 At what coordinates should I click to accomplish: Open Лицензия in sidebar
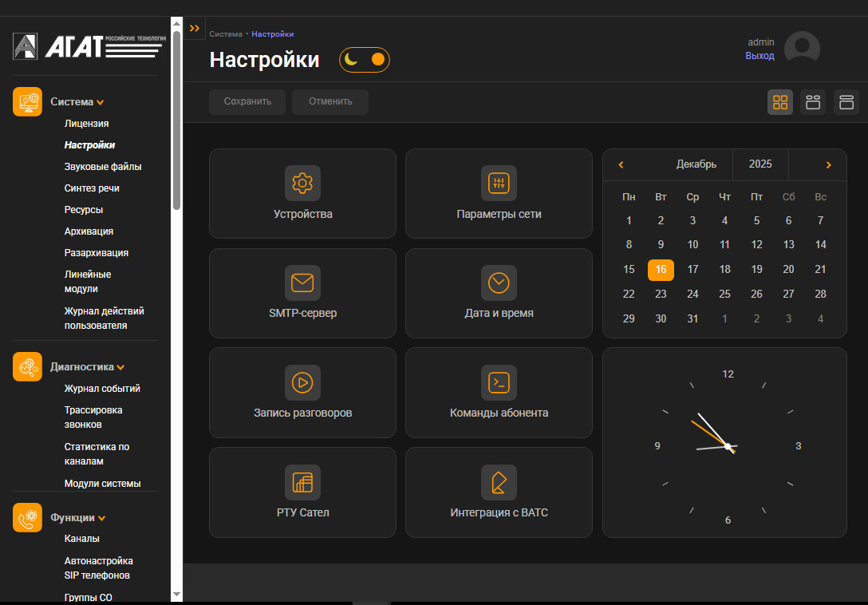tap(86, 124)
